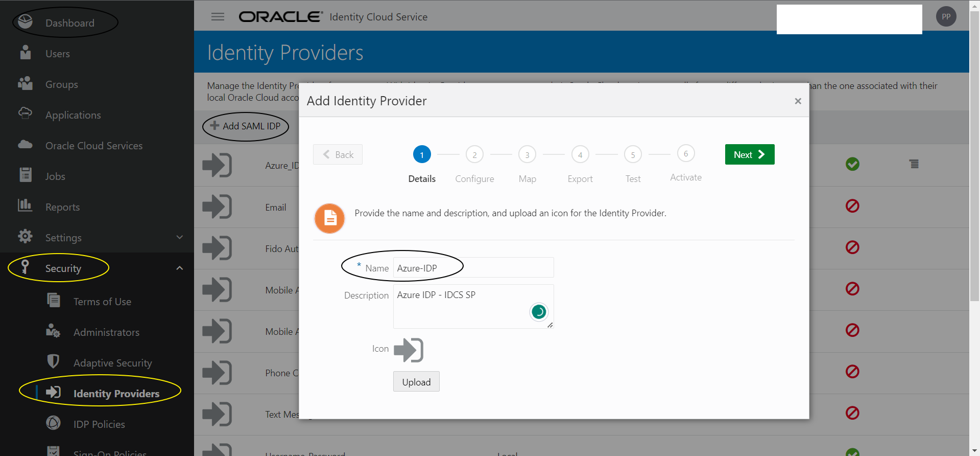Click into the Name input field
Image resolution: width=980 pixels, height=456 pixels.
pos(473,268)
